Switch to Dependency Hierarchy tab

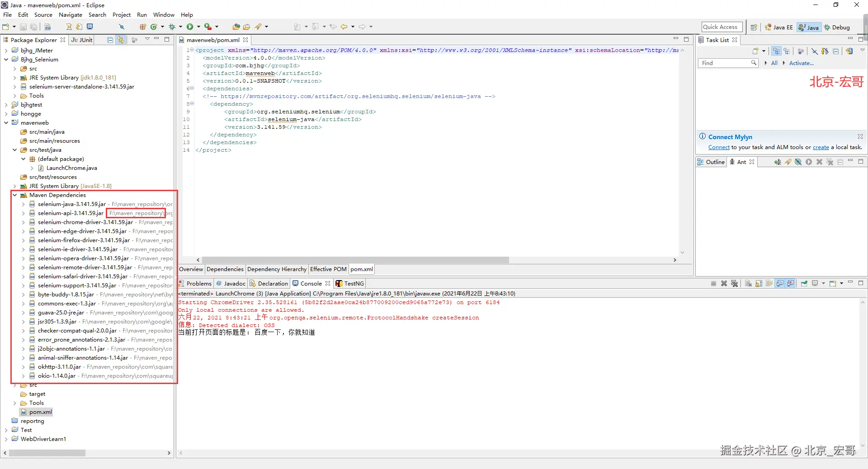(x=277, y=269)
